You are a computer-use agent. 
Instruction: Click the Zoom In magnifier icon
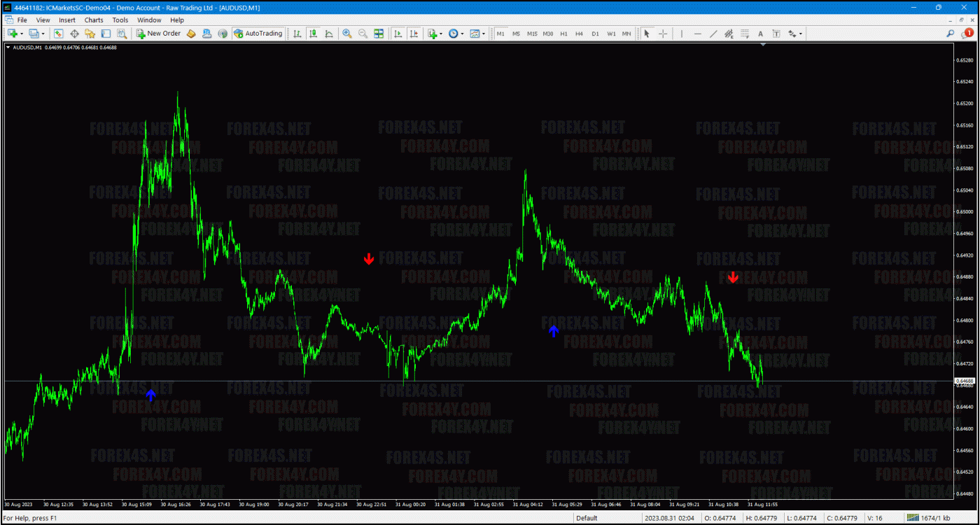[347, 34]
